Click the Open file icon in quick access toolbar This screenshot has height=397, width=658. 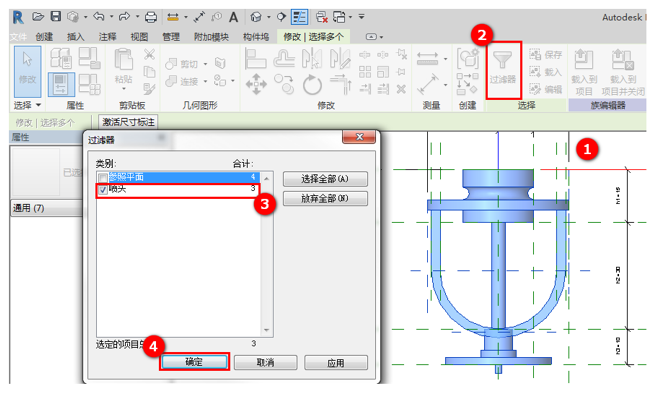38,17
